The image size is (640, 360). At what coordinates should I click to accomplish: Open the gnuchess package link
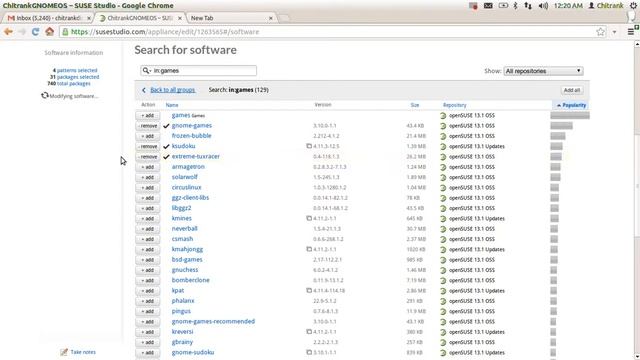(x=185, y=270)
